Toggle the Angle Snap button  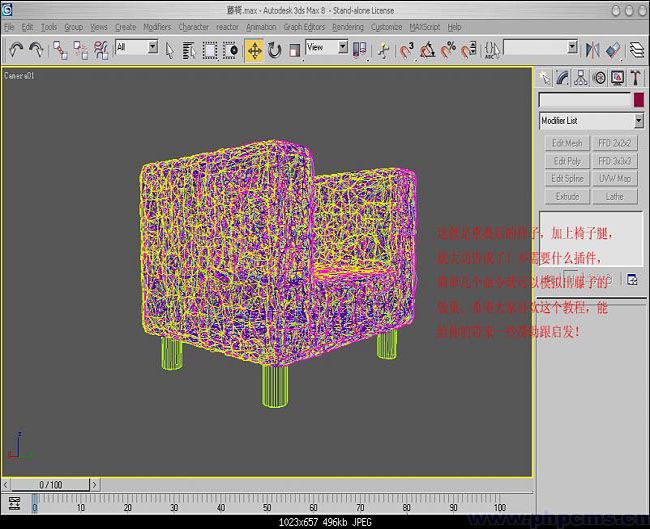427,48
